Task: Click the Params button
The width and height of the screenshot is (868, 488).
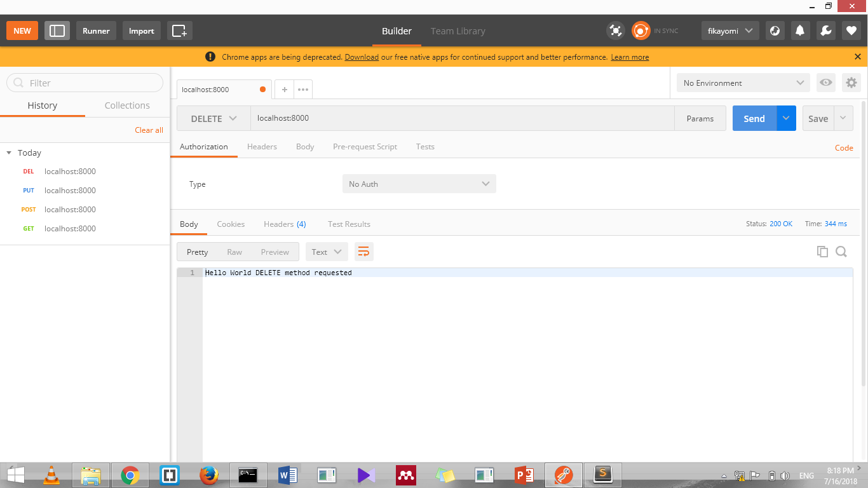Action: 700,118
